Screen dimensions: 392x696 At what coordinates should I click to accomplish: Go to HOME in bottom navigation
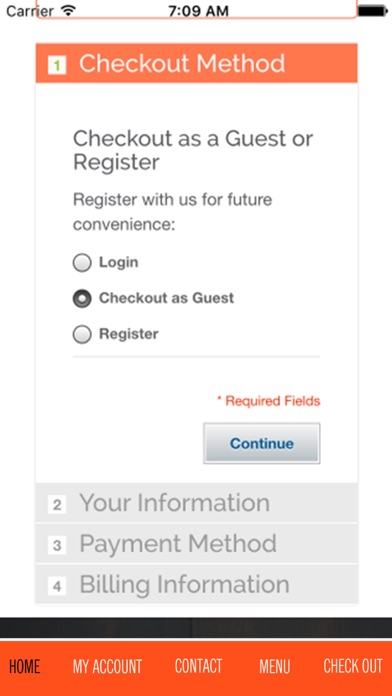[x=24, y=666]
